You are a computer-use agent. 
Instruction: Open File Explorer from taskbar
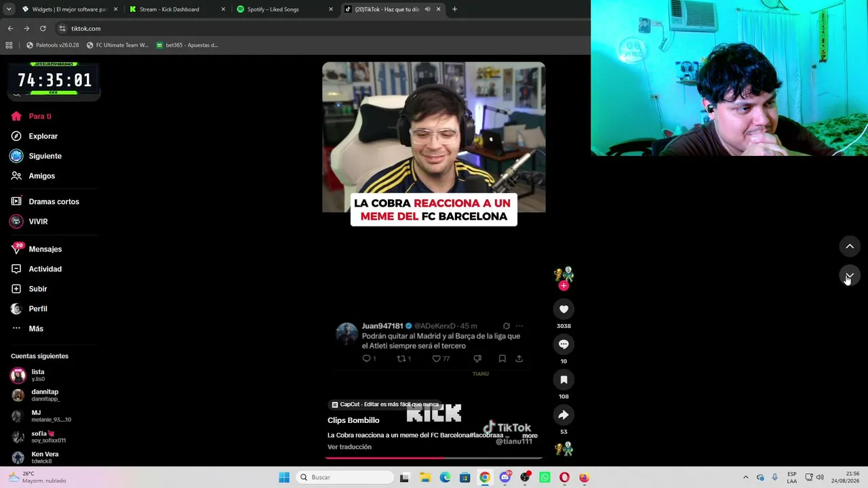425,477
